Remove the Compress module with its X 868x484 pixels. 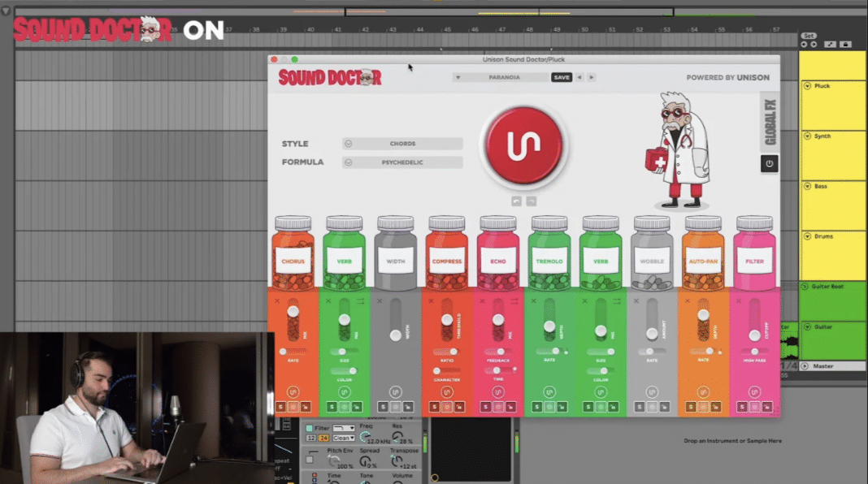pos(432,301)
